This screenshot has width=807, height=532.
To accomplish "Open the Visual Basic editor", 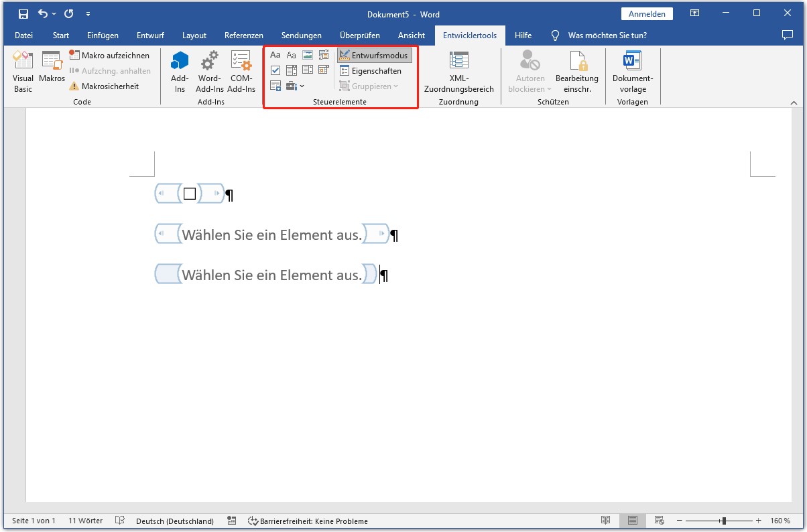I will (x=22, y=70).
